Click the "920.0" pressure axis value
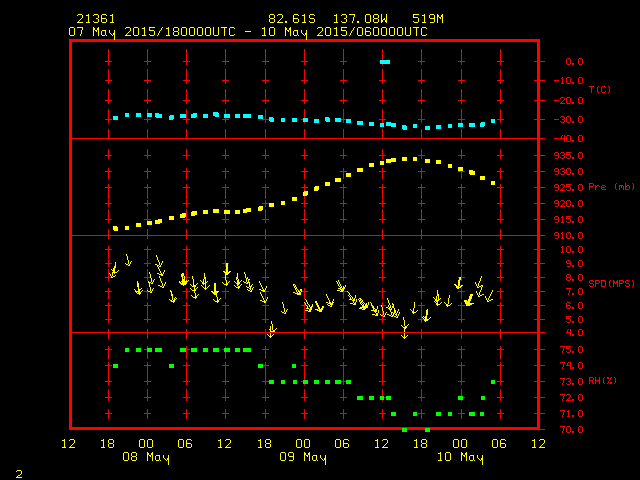Image resolution: width=640 pixels, height=480 pixels. click(x=569, y=203)
